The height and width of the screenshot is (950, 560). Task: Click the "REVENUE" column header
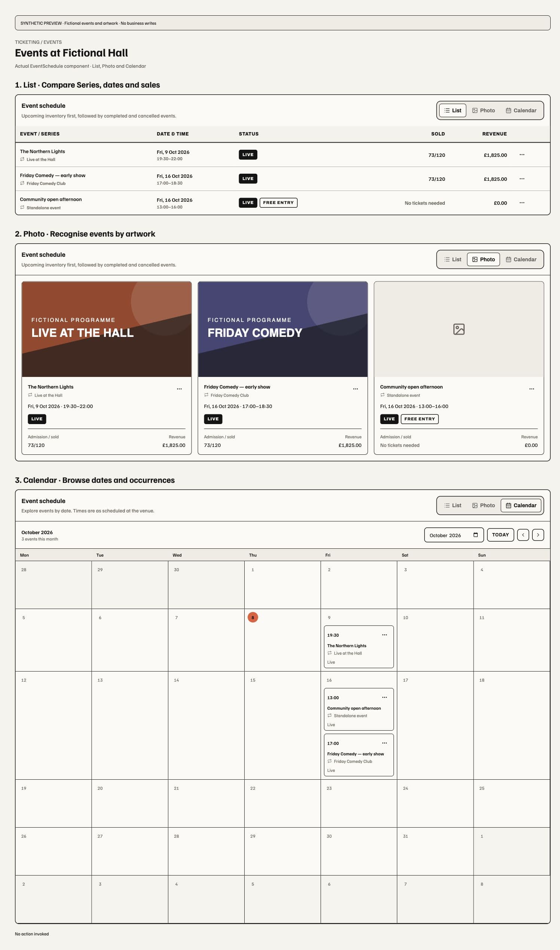(x=494, y=134)
